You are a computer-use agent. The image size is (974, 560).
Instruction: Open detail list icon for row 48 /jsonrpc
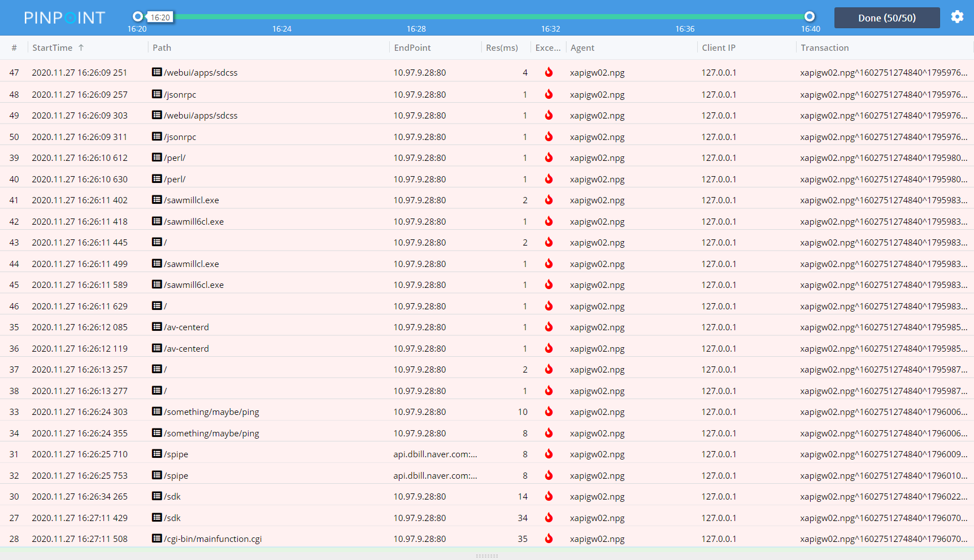[x=157, y=94]
